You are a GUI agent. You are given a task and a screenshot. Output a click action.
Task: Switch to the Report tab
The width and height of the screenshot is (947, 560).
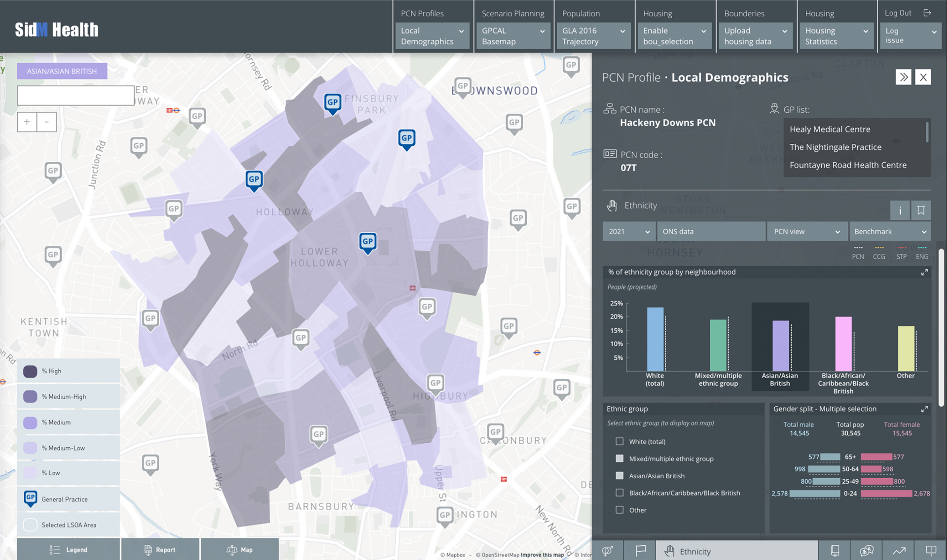pos(160,550)
